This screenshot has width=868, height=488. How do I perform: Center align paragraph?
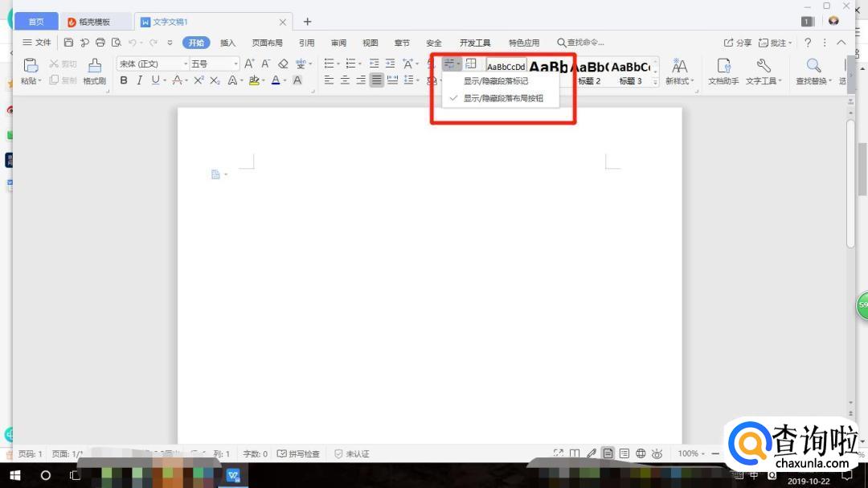[345, 80]
